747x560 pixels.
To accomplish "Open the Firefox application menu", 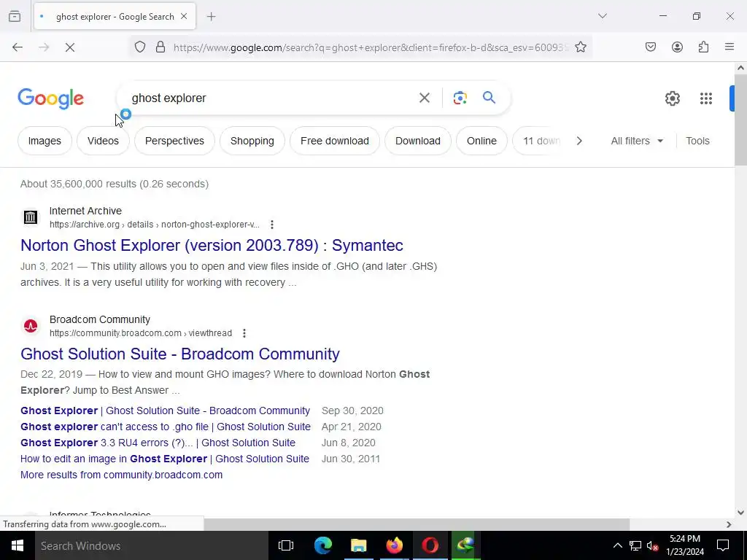I will pyautogui.click(x=729, y=47).
